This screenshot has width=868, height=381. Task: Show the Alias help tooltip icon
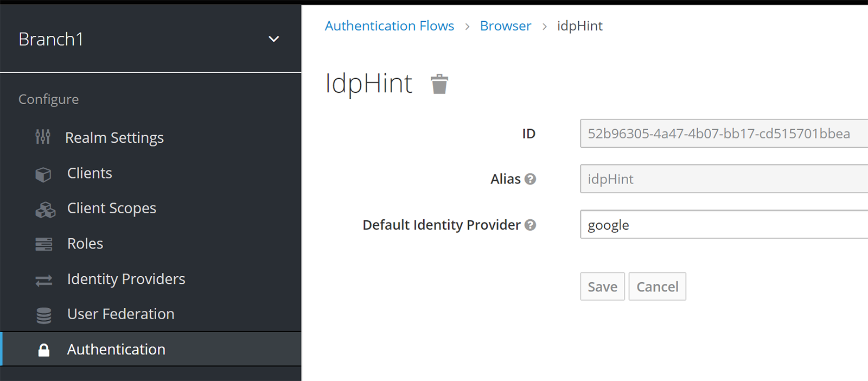pyautogui.click(x=531, y=179)
